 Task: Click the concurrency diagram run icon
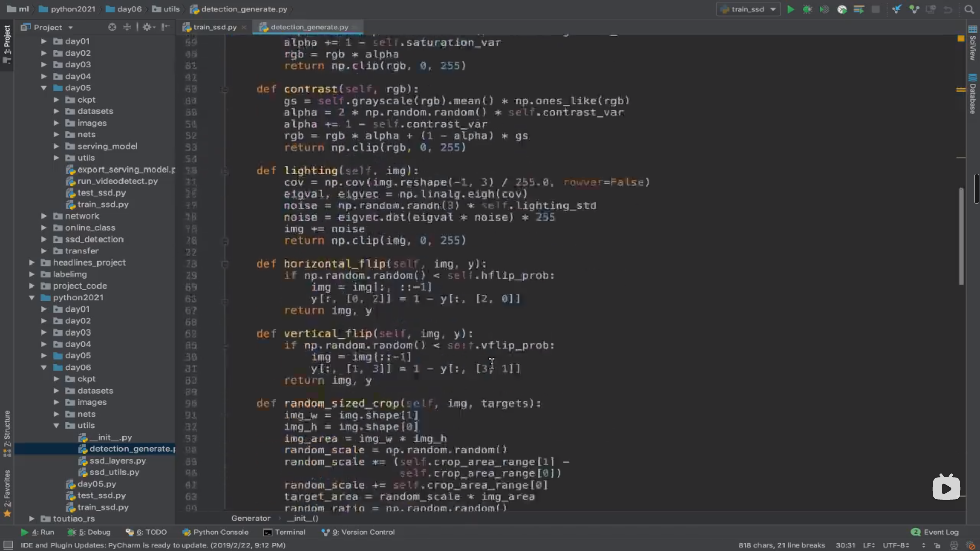[x=859, y=9]
